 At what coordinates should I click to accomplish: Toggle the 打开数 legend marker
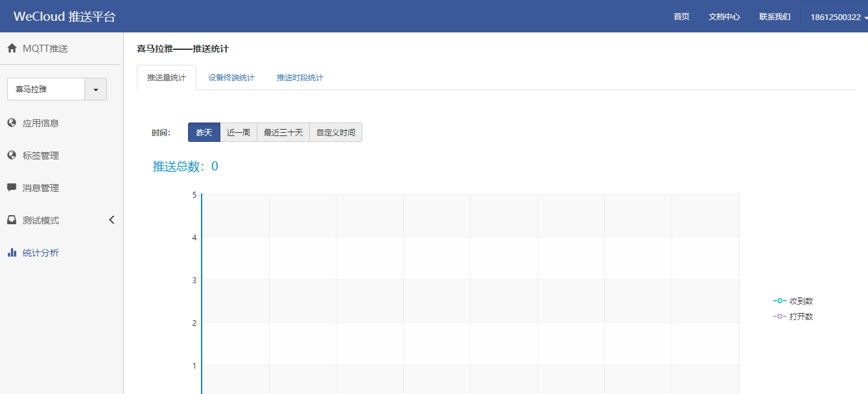780,316
